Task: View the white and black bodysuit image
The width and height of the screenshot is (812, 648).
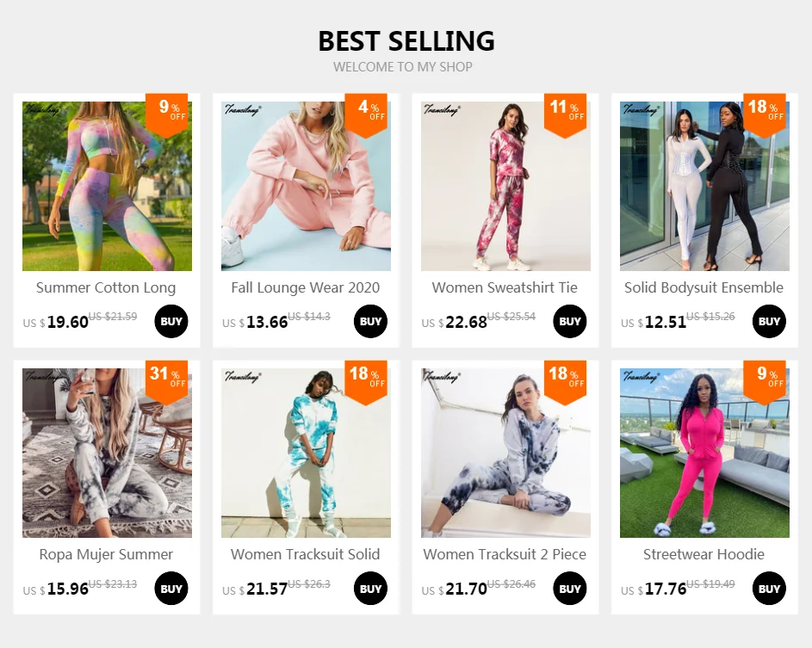Action: [x=704, y=187]
